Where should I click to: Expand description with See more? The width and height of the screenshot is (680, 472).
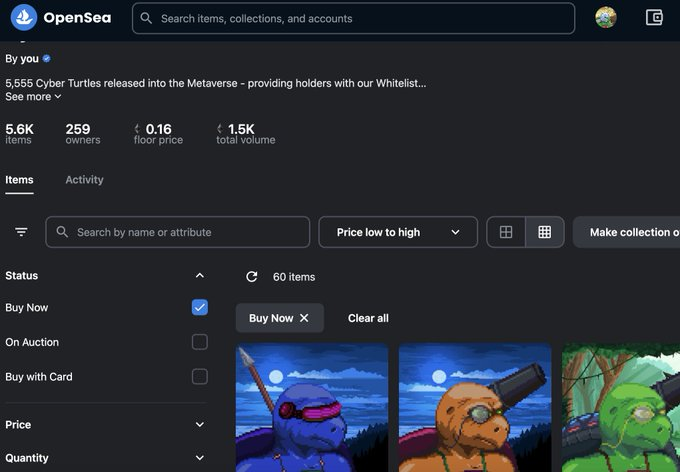click(33, 97)
